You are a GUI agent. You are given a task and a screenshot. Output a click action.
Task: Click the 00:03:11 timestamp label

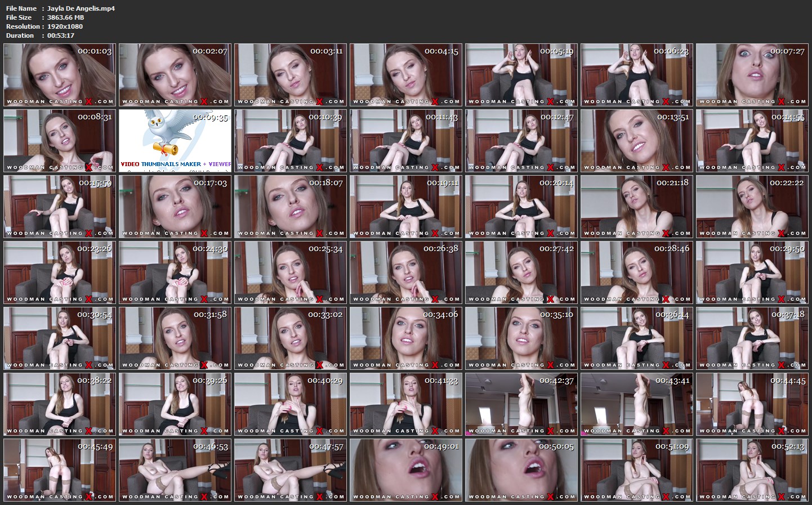coord(326,51)
